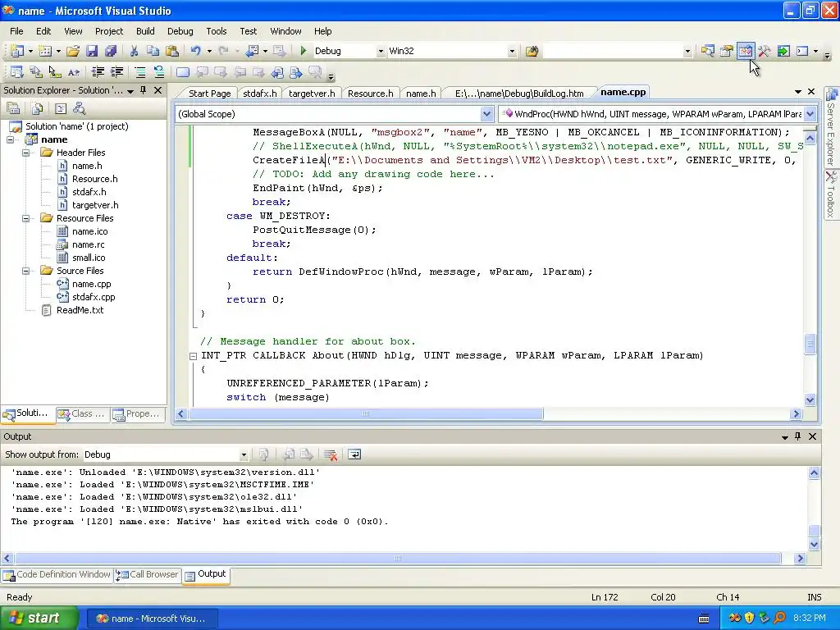Open the (Global Scope) dropdown
This screenshot has width=840, height=630.
486,113
